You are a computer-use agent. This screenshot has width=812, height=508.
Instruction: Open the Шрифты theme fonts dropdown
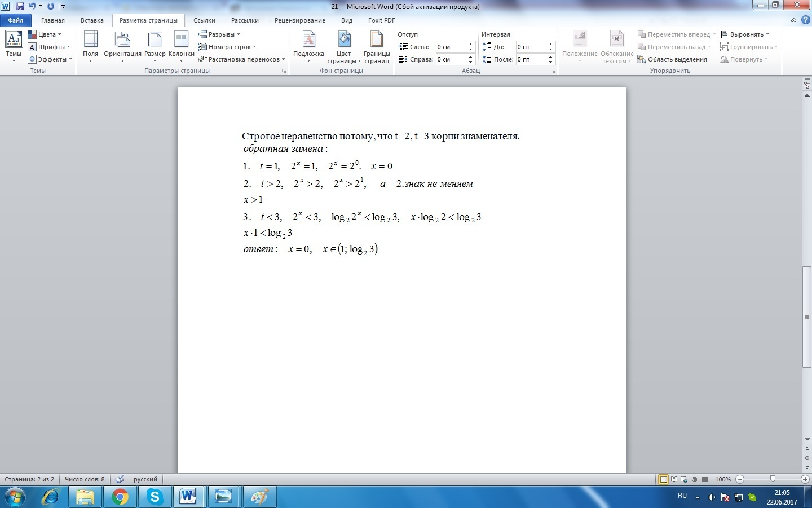(50, 47)
